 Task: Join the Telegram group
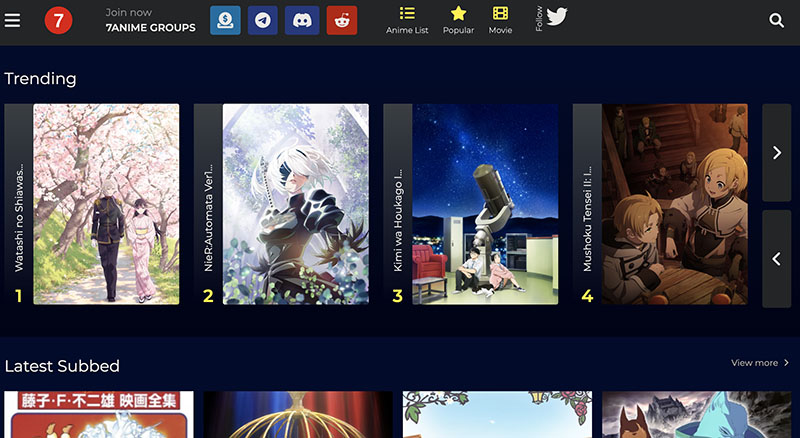tap(263, 20)
